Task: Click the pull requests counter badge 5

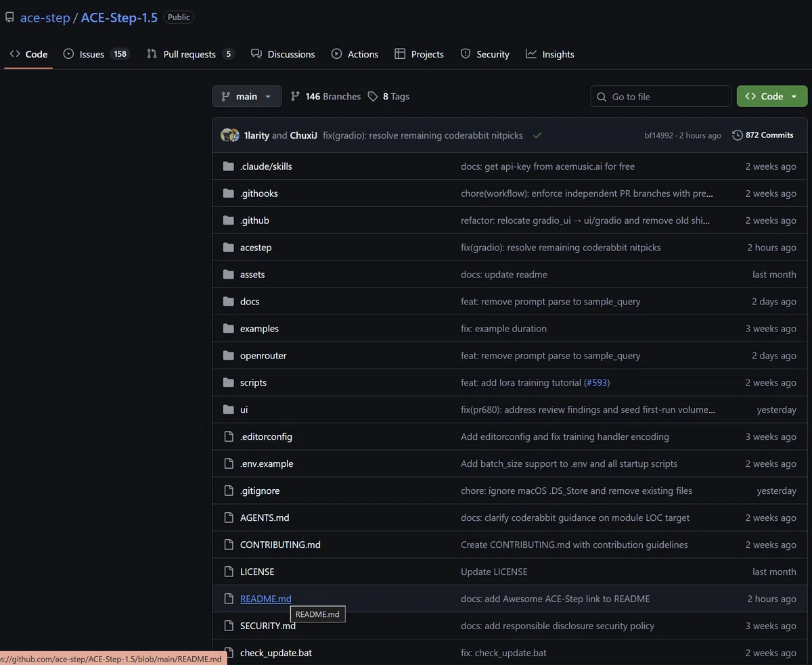Action: [228, 54]
